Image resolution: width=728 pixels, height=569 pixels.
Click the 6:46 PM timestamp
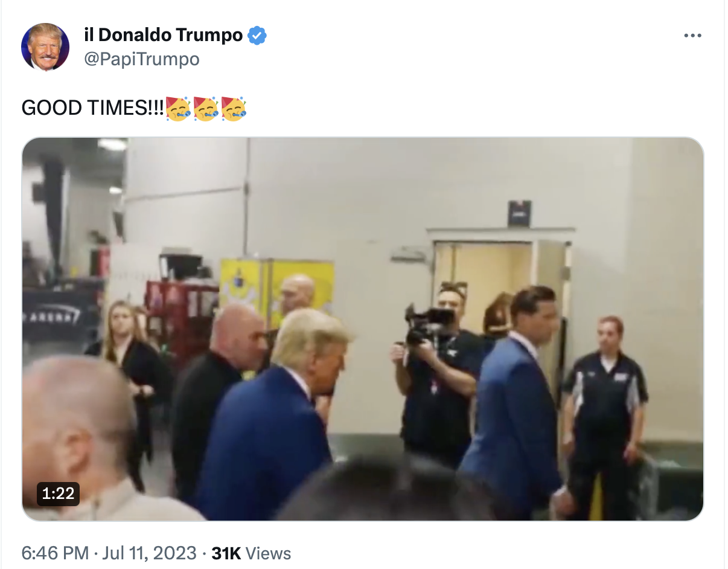[55, 553]
